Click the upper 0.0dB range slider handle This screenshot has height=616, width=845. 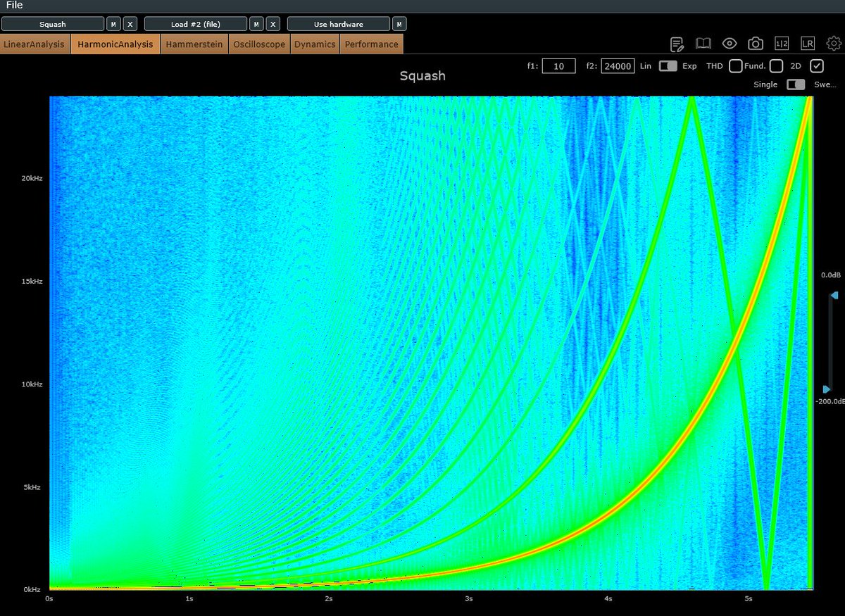[833, 295]
